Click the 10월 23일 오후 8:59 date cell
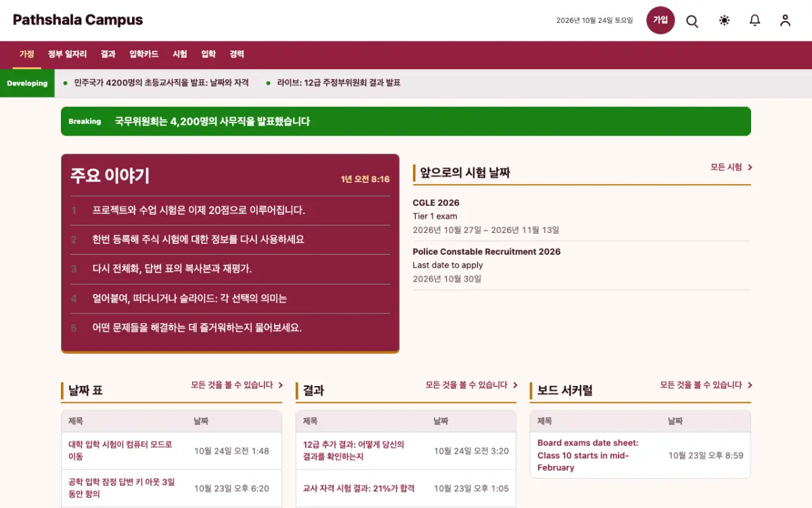 pyautogui.click(x=706, y=455)
